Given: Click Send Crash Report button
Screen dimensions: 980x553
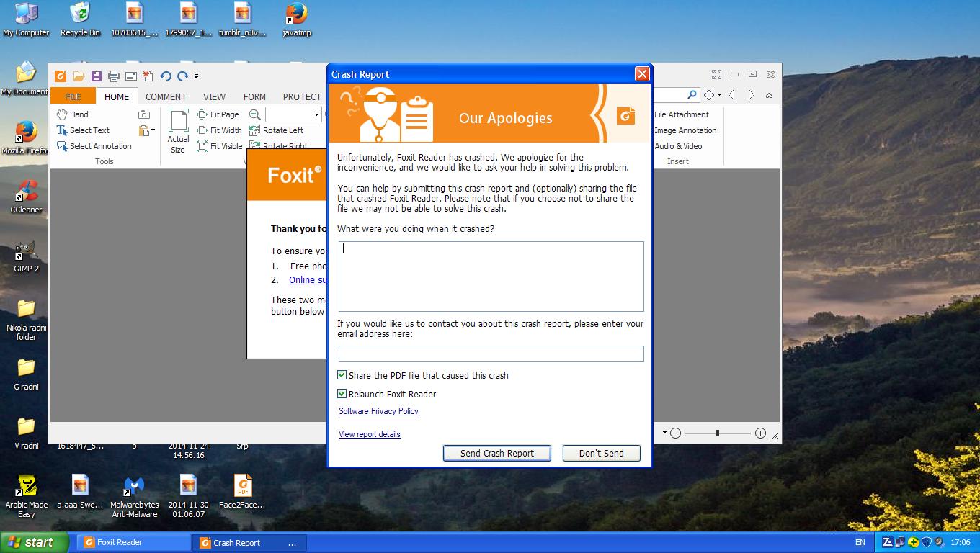Looking at the screenshot, I should tap(497, 453).
